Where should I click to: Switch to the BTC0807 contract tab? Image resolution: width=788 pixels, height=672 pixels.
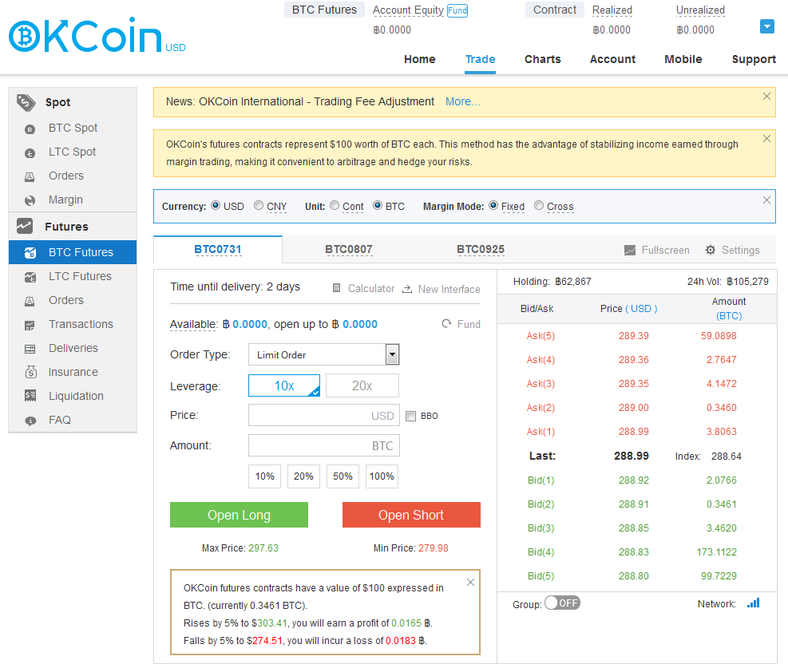[349, 249]
